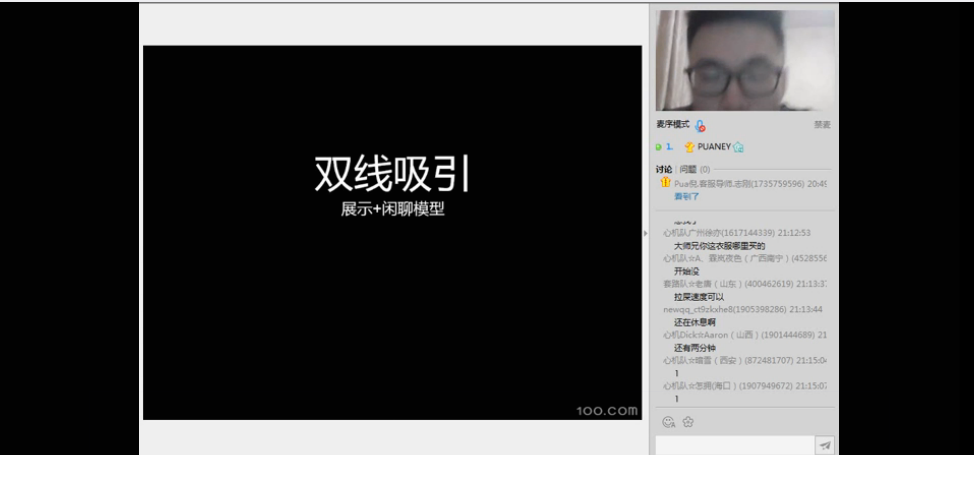Viewport: 974px width, 478px height.
Task: Click the queue number '1.' beside PUANEY
Action: [670, 147]
